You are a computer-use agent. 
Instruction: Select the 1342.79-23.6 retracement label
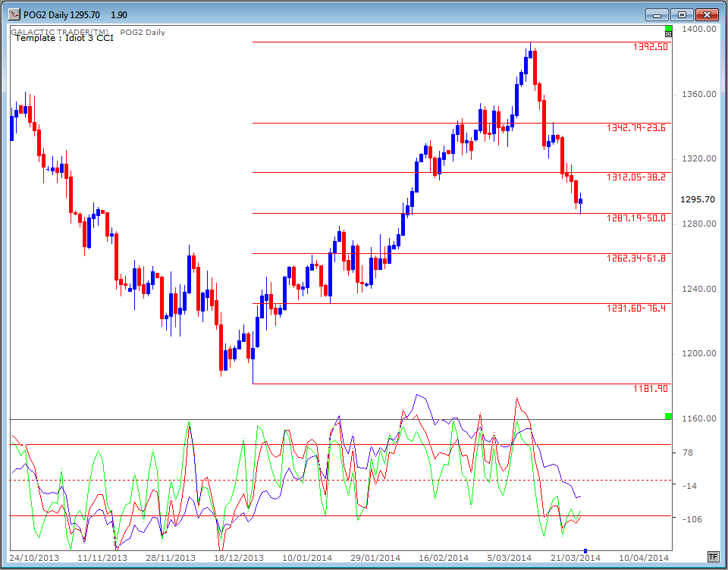[636, 127]
